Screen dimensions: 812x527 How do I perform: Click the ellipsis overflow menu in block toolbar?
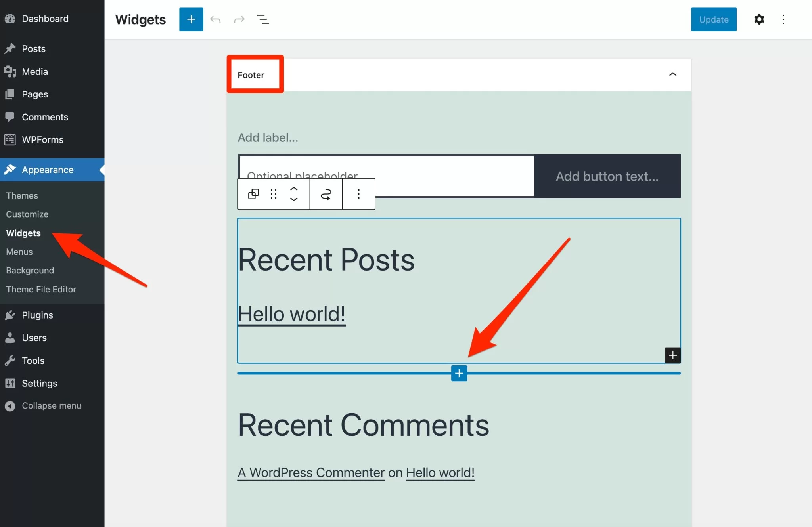tap(359, 194)
